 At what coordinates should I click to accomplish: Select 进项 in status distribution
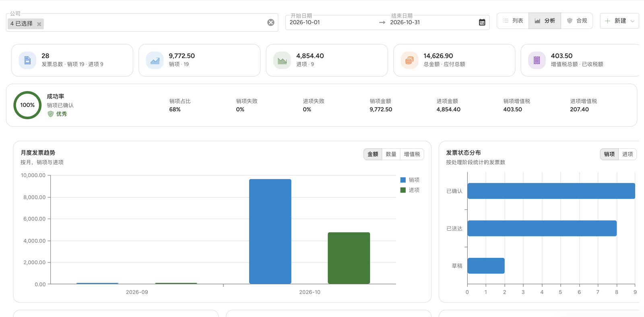(x=627, y=154)
